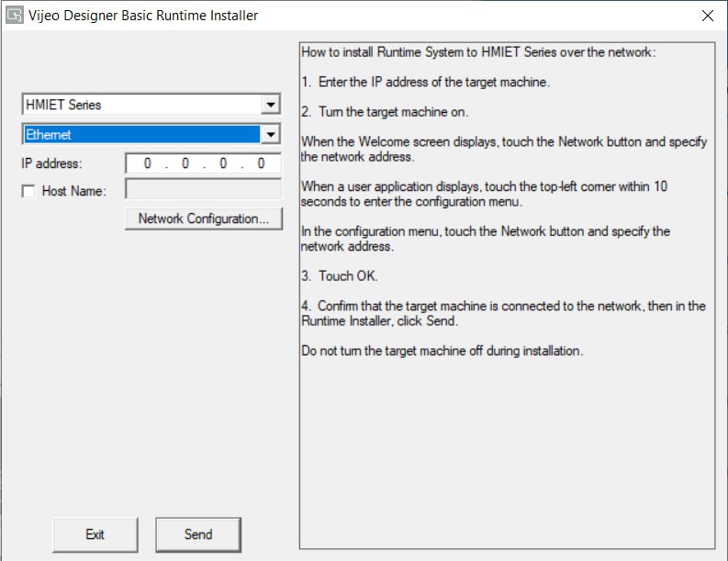Select the HMIET Series combo box field
This screenshot has width=728, height=561.
pyautogui.click(x=151, y=105)
